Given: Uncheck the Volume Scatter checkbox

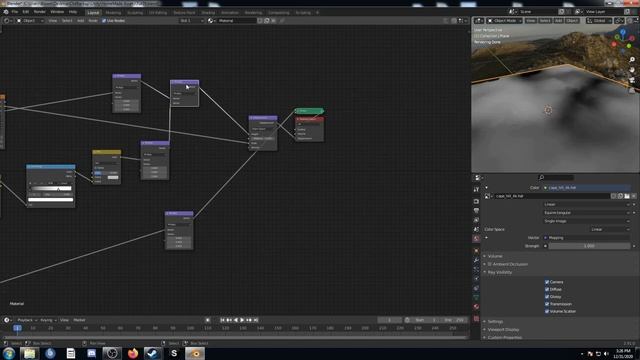Looking at the screenshot, I should pyautogui.click(x=547, y=311).
